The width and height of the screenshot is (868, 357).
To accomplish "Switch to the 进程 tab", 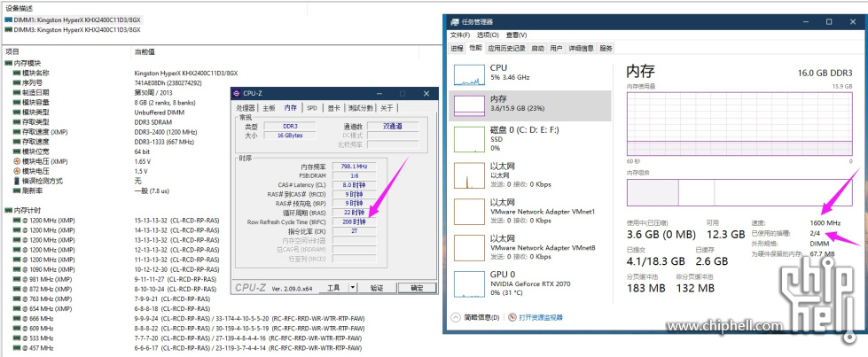I will (457, 48).
